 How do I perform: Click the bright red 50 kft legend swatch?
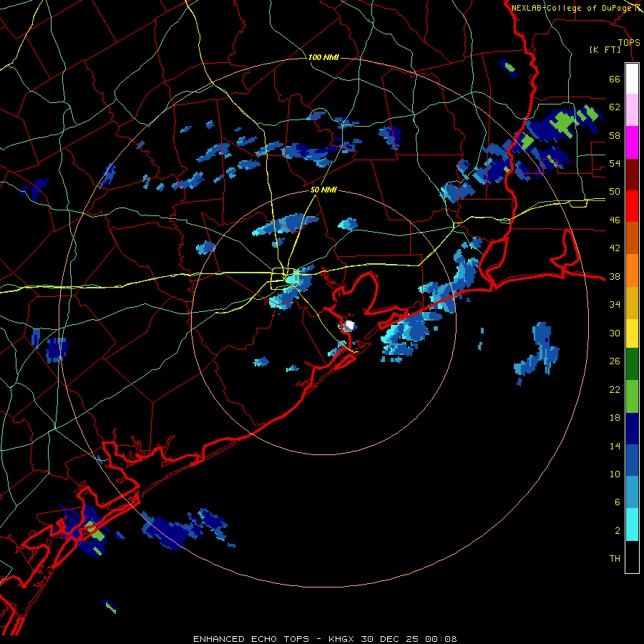tap(632, 206)
